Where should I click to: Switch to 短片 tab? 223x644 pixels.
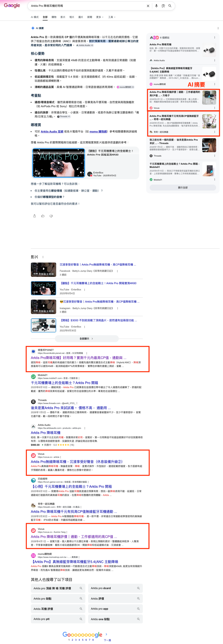(x=72, y=17)
